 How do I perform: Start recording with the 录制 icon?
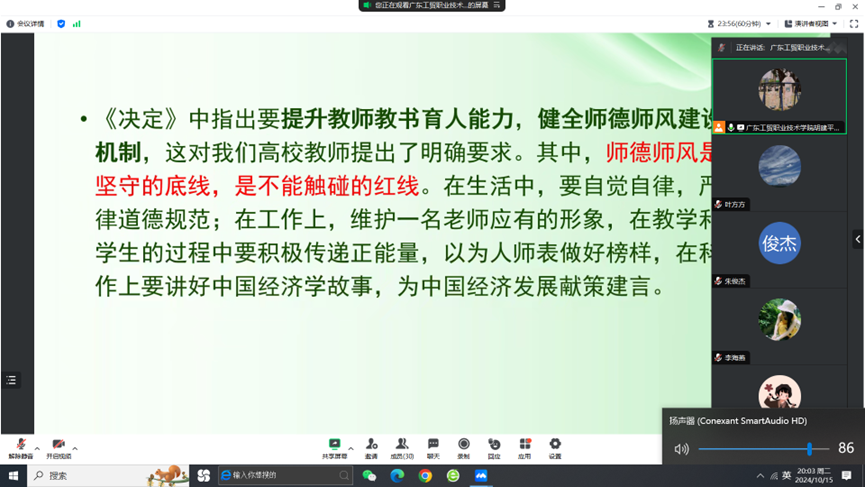[463, 446]
